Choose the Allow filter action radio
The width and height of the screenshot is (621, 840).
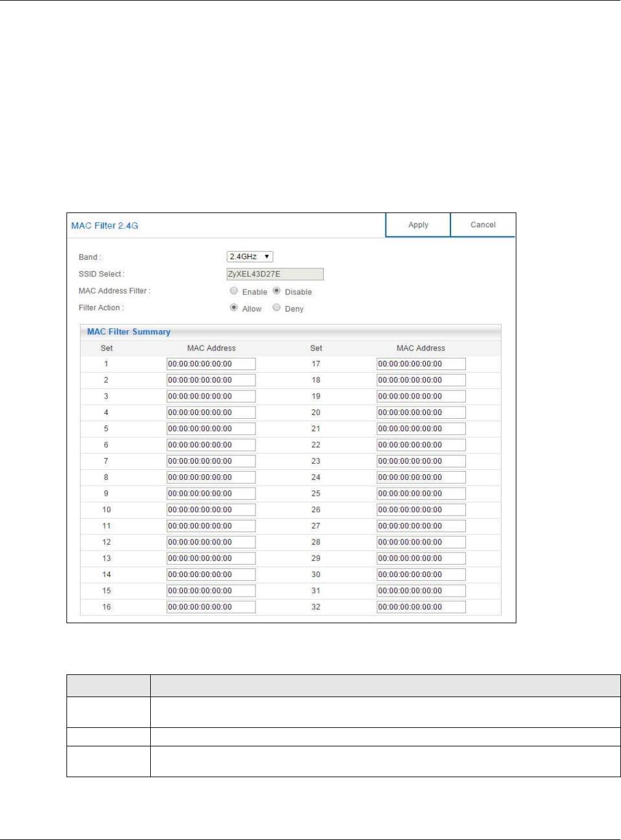coord(234,307)
